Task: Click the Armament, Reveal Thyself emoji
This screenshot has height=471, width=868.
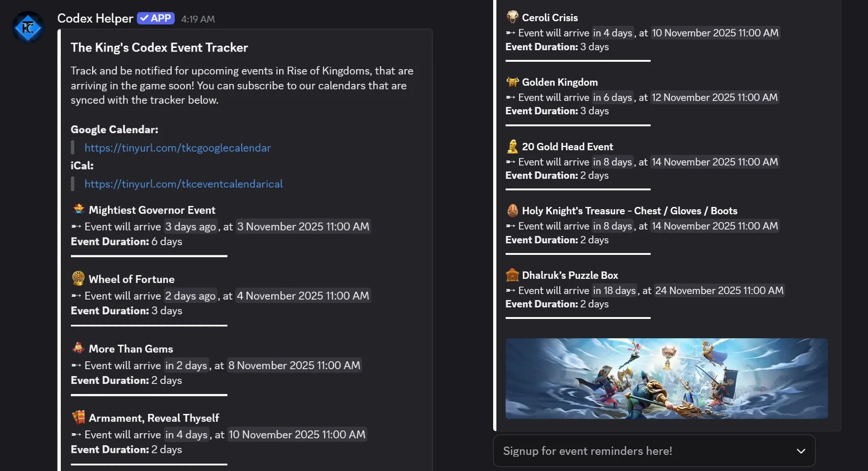Action: pyautogui.click(x=78, y=418)
